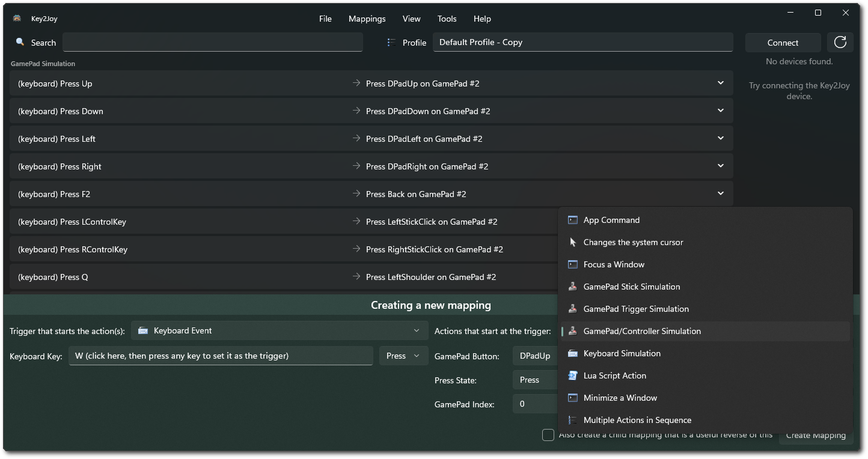
Task: Click the GamePad Trigger Simulation joystick icon
Action: (572, 309)
